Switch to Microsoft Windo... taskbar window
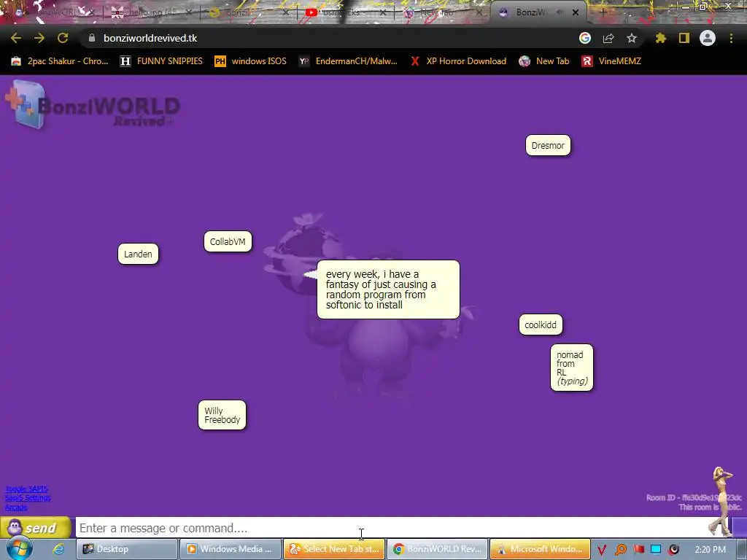Image resolution: width=747 pixels, height=560 pixels. click(x=541, y=549)
